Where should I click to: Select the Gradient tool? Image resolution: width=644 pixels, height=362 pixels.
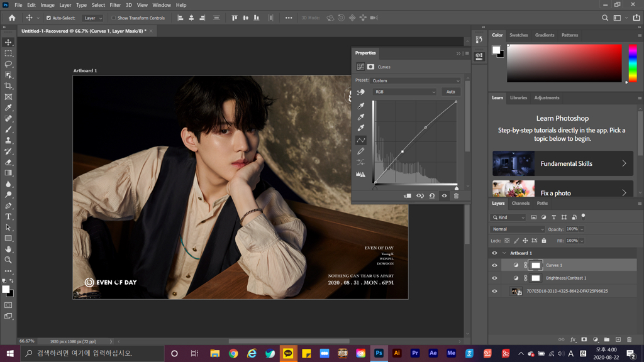click(8, 173)
